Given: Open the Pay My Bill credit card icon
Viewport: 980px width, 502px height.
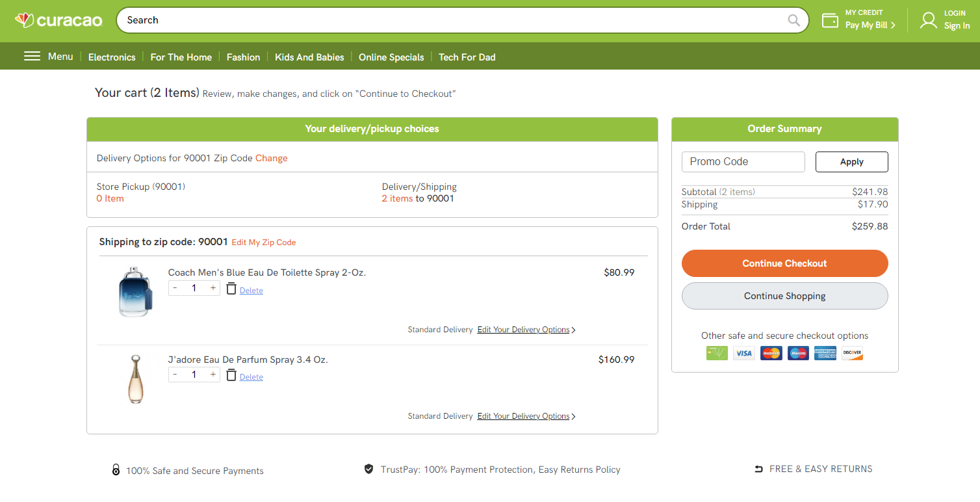Looking at the screenshot, I should pyautogui.click(x=830, y=20).
